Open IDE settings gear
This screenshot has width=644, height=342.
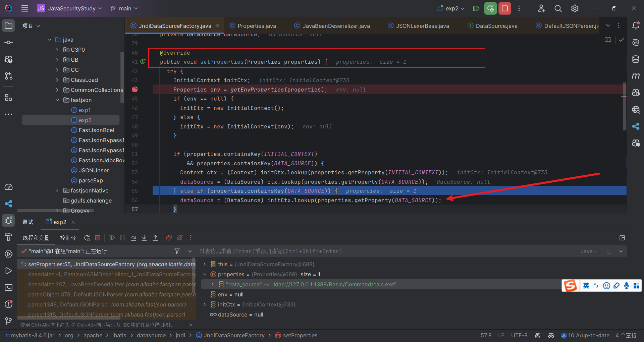point(575,8)
